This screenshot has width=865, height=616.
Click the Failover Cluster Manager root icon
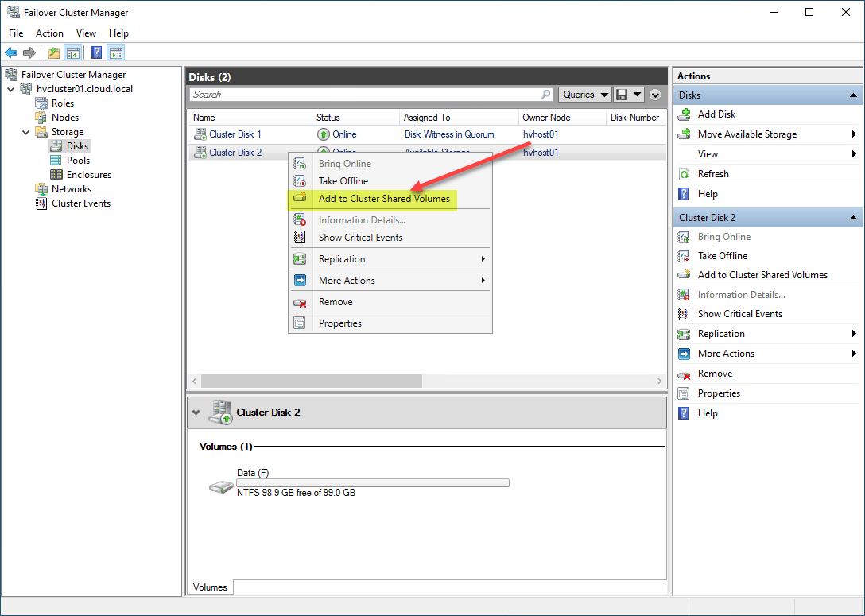tap(12, 75)
